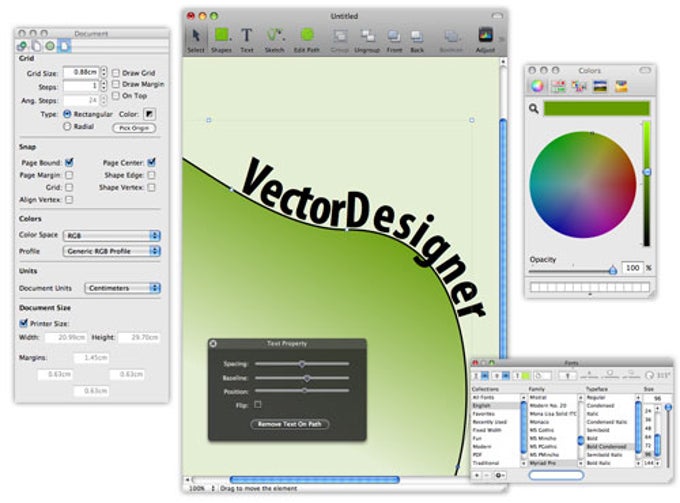Image resolution: width=680 pixels, height=503 pixels.
Task: Enable Page Margin snap
Action: (69, 175)
